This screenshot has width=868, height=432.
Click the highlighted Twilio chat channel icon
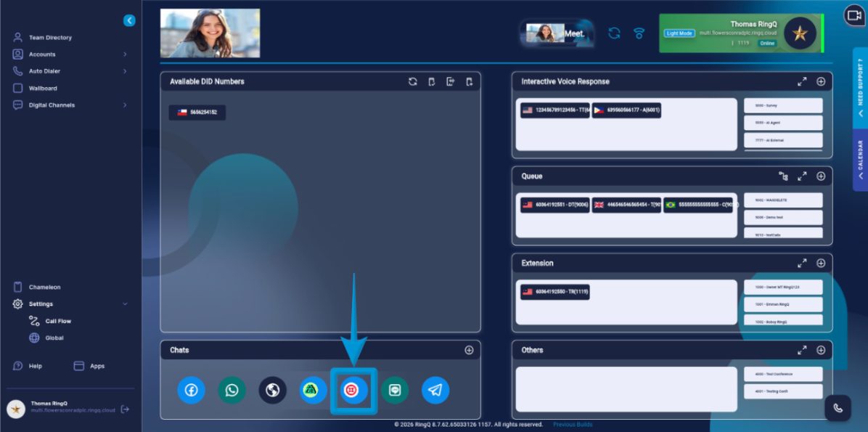(x=353, y=389)
